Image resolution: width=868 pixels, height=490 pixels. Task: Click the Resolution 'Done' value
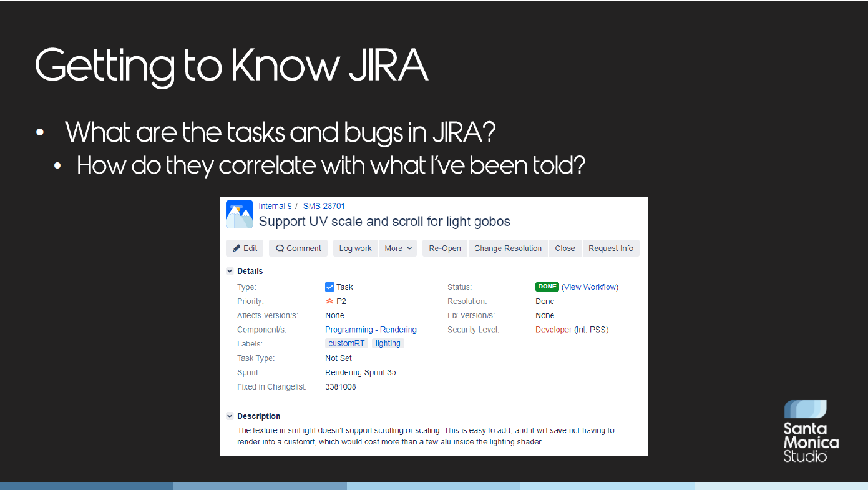point(545,301)
